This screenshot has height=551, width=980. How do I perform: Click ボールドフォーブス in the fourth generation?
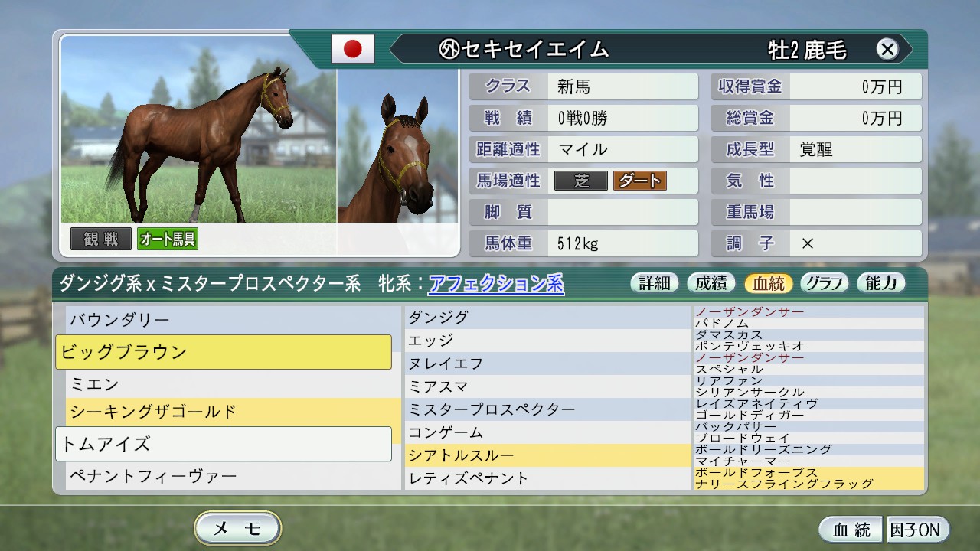coord(809,472)
